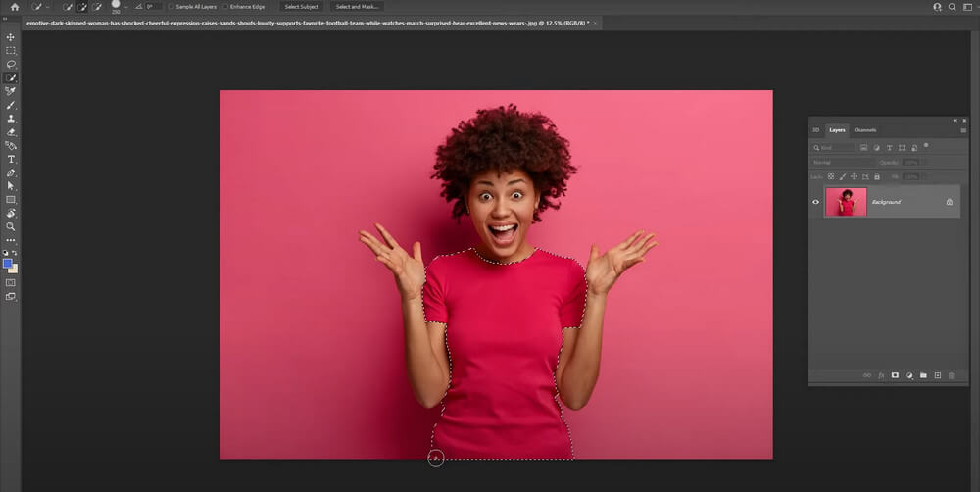Create a new layer
The width and height of the screenshot is (980, 492).
point(938,375)
